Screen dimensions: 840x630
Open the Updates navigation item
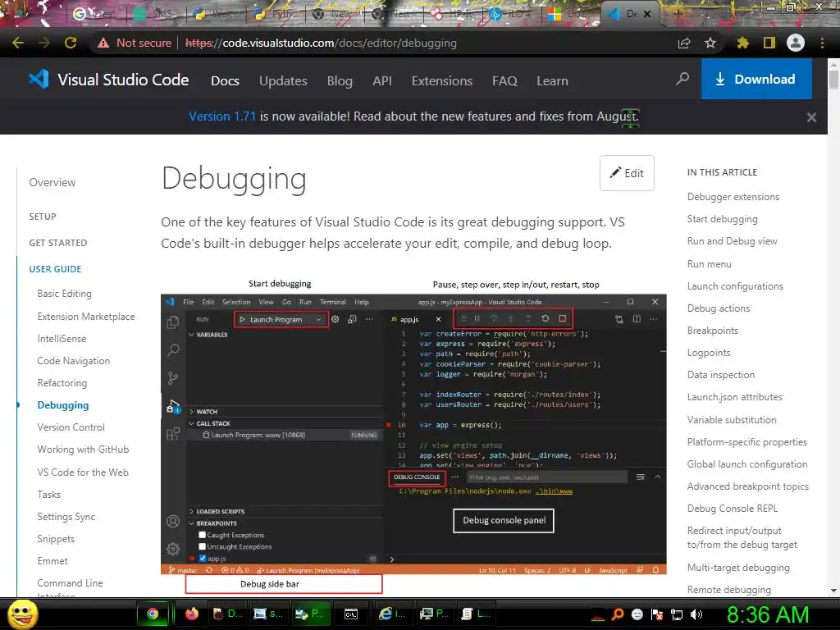point(283,81)
